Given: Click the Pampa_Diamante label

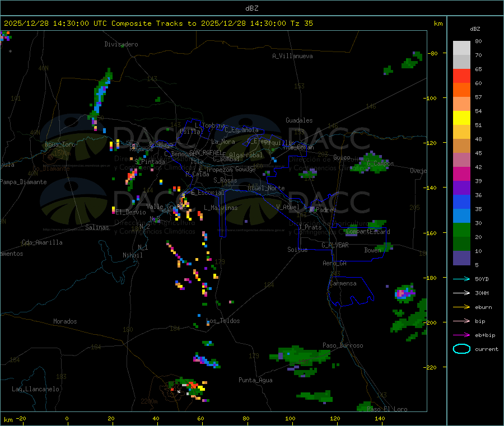Looking at the screenshot, I should point(24,182).
